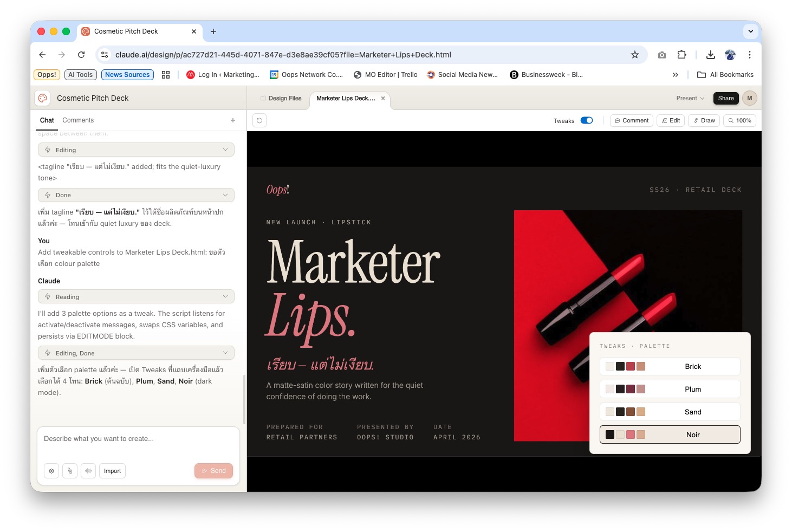Click the Share button
792x532 pixels.
tap(726, 98)
